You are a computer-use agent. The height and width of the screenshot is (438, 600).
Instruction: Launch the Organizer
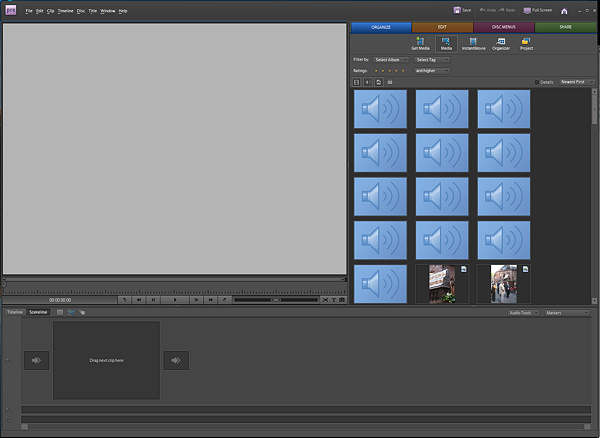pyautogui.click(x=500, y=43)
